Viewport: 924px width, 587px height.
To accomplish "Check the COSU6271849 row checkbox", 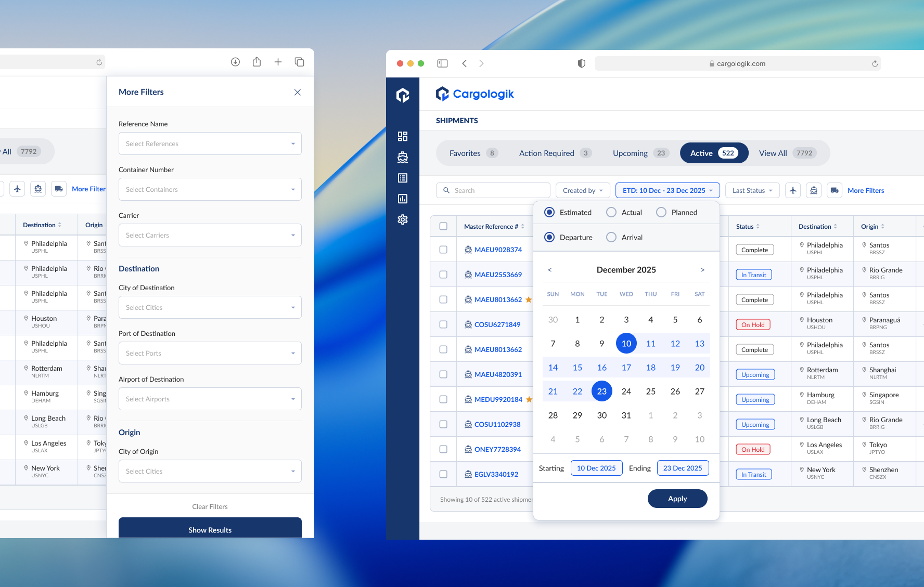I will [443, 324].
